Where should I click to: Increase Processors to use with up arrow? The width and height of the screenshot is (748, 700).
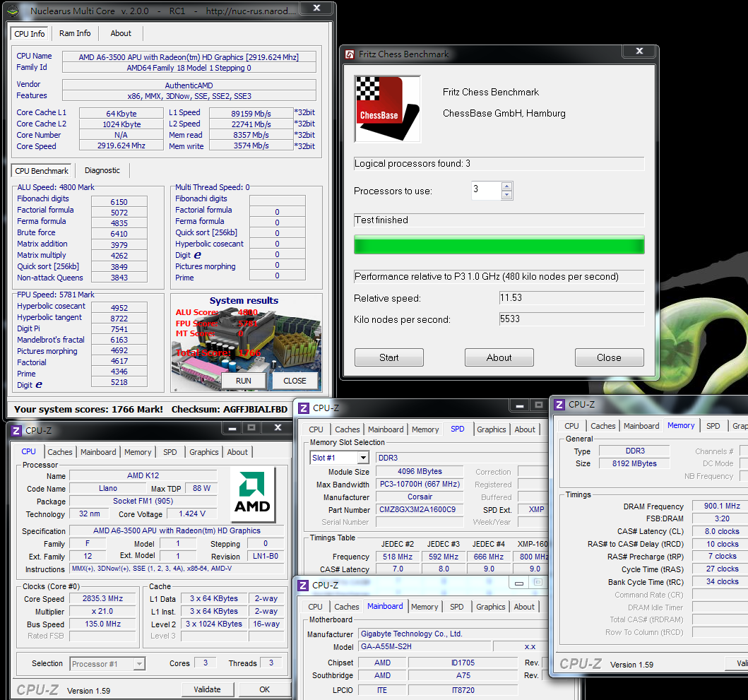[507, 186]
